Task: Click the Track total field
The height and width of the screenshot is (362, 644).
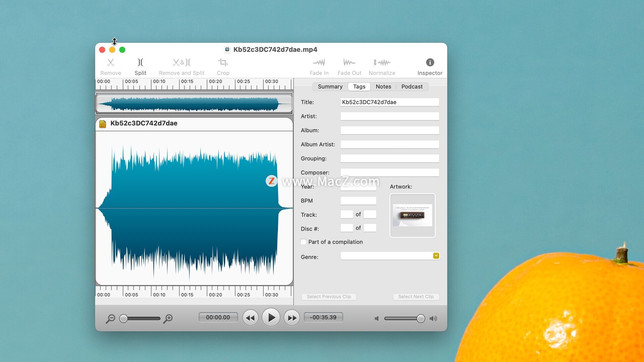Action: pos(370,214)
